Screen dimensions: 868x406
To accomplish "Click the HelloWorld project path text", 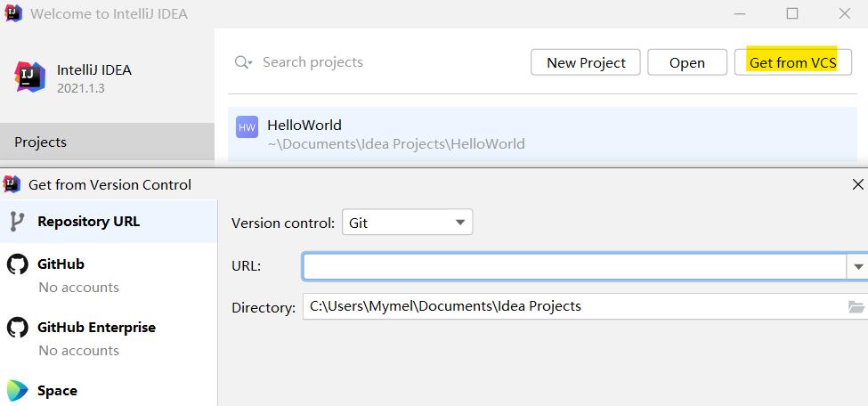I will (x=396, y=144).
